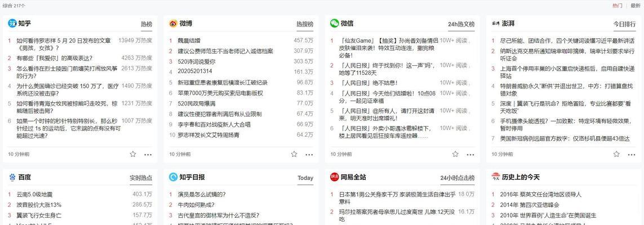Open 外卖小哥遇冰雹躲楼下 article

386,132
